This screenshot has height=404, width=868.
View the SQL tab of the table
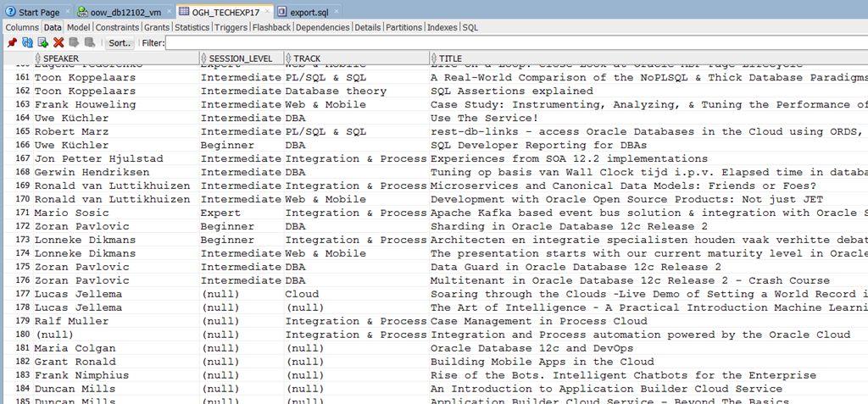[470, 27]
